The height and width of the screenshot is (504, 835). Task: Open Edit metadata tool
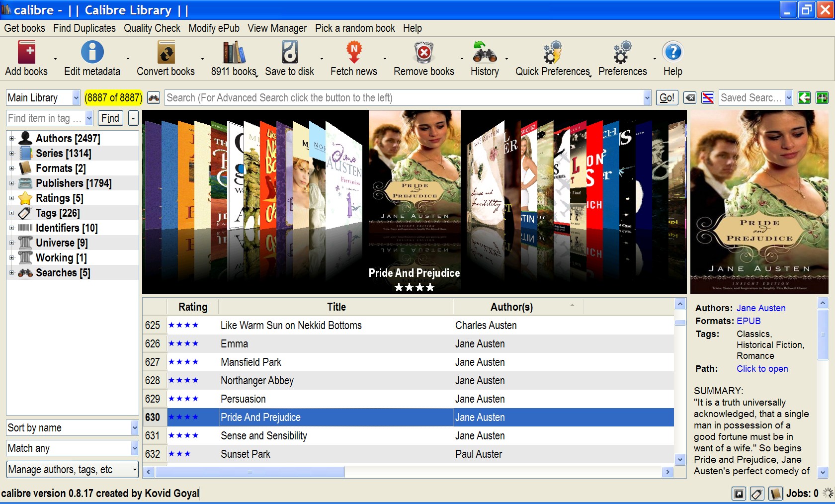(x=92, y=53)
